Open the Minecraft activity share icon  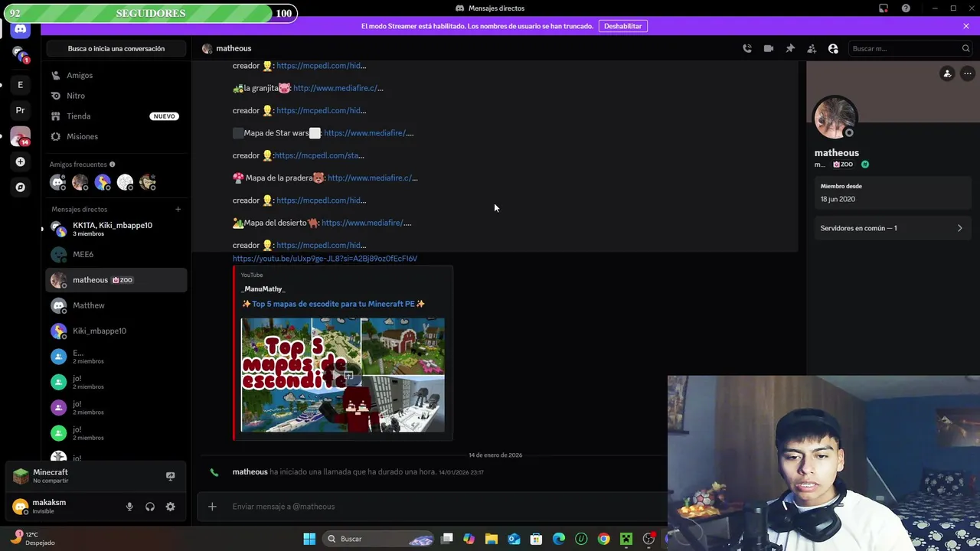tap(171, 476)
